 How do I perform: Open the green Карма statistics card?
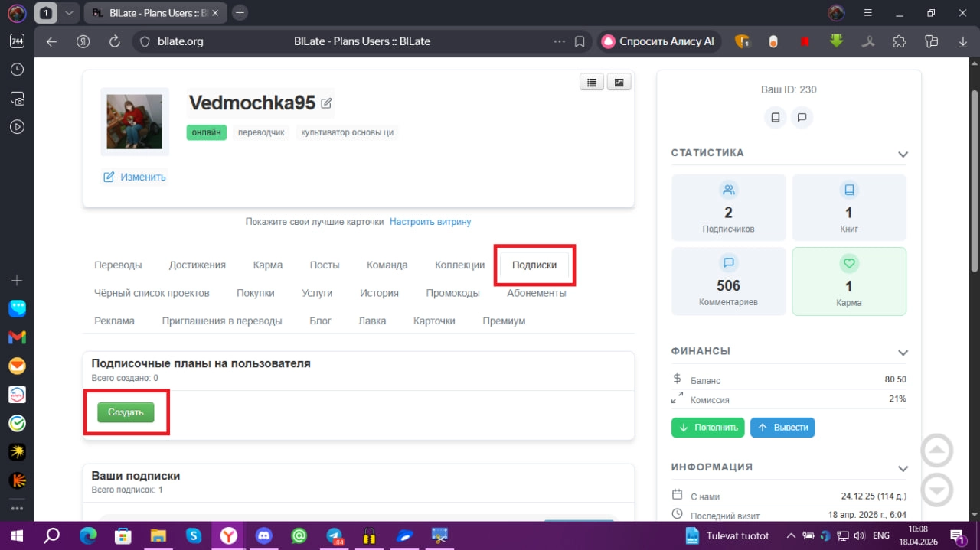(x=849, y=281)
